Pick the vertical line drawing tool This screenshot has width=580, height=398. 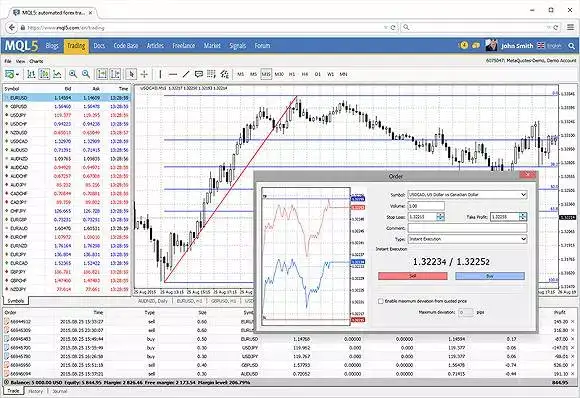click(x=160, y=74)
